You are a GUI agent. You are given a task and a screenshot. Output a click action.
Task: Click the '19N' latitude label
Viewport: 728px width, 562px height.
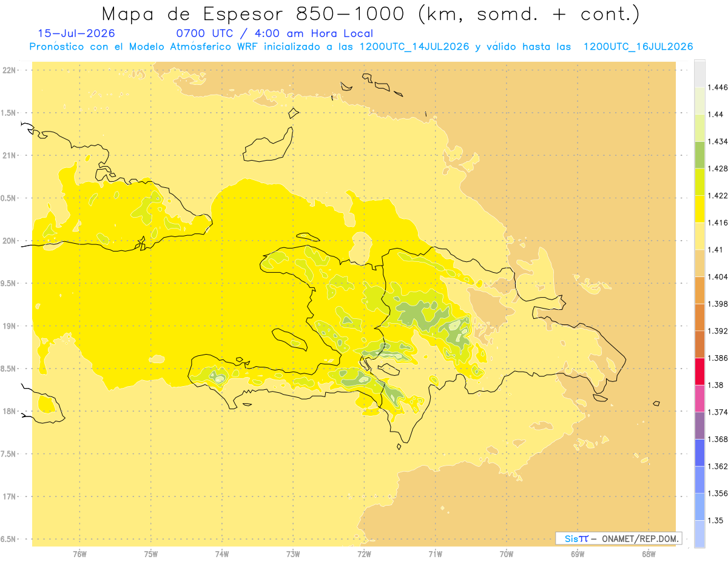[x=9, y=326]
